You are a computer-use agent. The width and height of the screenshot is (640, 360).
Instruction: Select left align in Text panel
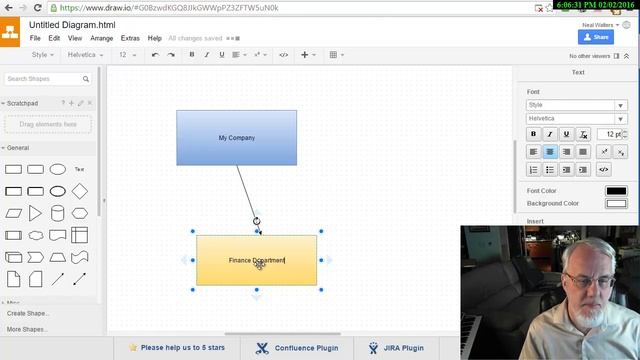(x=533, y=152)
